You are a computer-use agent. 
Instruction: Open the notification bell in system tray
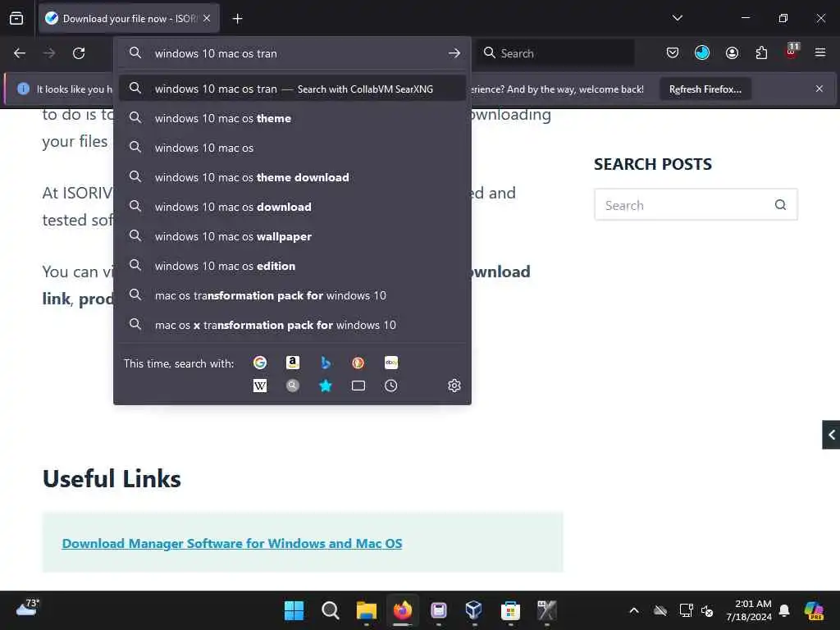(784, 610)
